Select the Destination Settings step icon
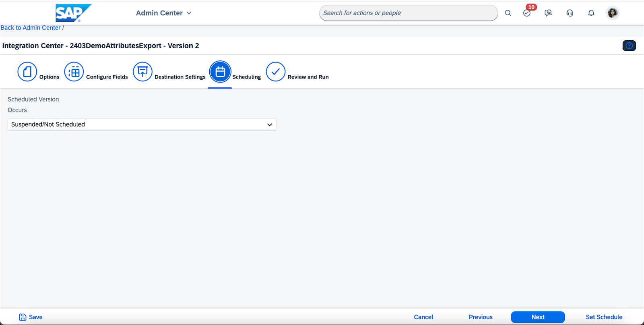 pyautogui.click(x=142, y=72)
